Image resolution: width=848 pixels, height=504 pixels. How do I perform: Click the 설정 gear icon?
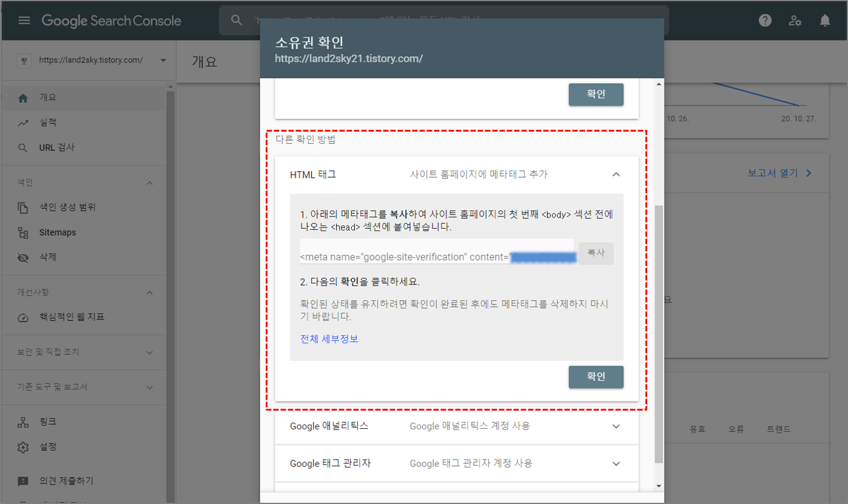pos(23,447)
